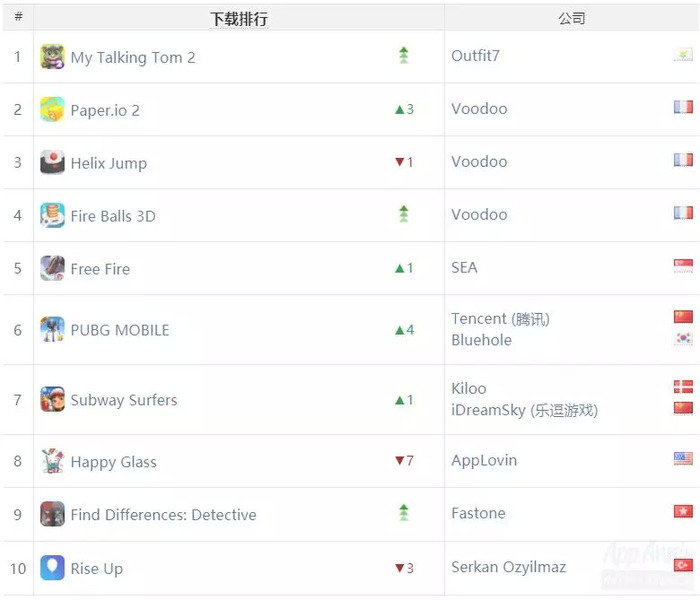Click the iDreamSky (乐逗游戏) publisher link

click(524, 410)
